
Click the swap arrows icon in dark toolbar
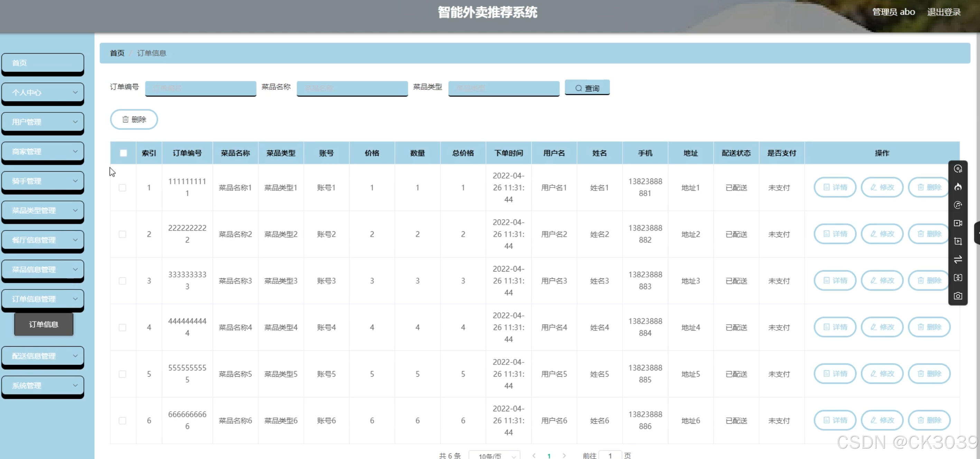(x=958, y=259)
